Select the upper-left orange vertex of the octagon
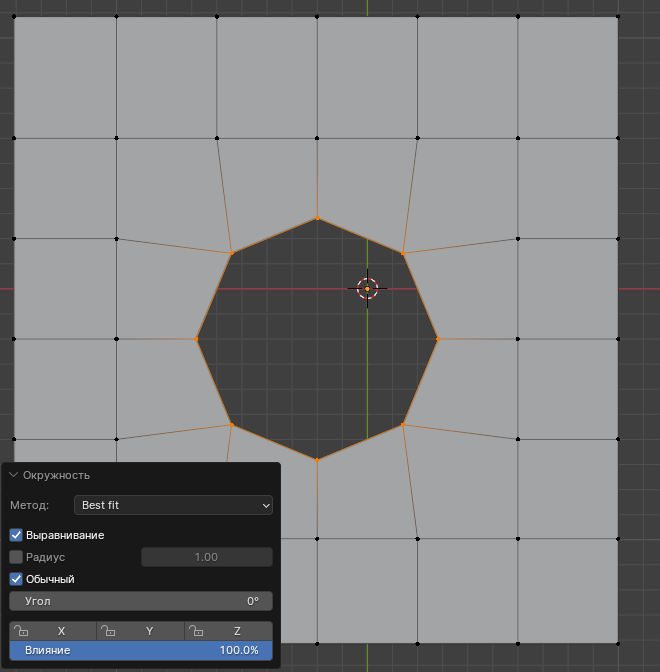Image resolution: width=660 pixels, height=672 pixels. point(232,253)
